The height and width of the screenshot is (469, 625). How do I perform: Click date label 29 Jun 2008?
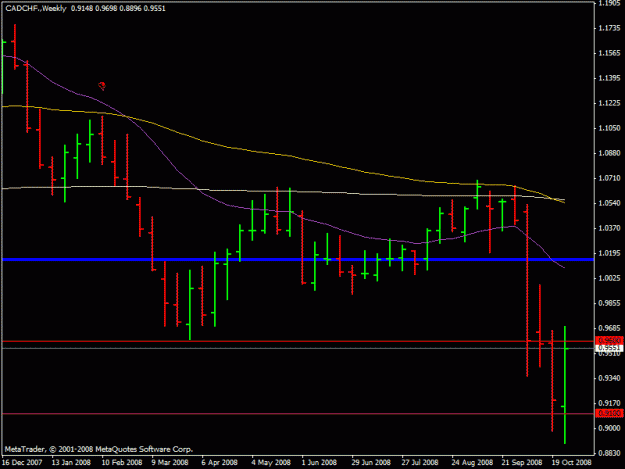tap(371, 462)
